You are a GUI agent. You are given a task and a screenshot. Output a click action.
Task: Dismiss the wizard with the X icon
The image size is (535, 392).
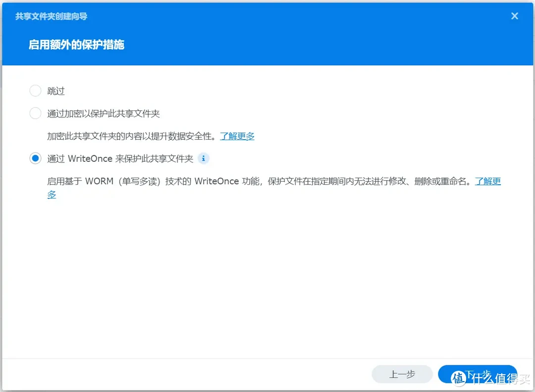tap(514, 16)
